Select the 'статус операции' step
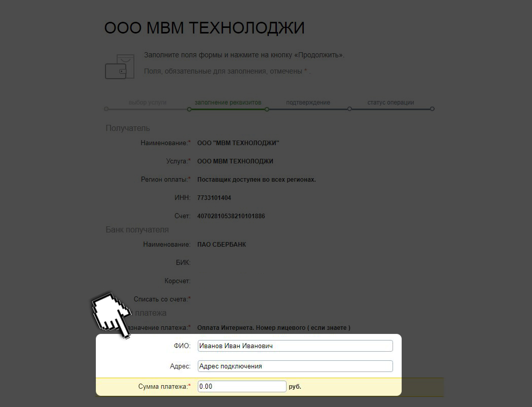This screenshot has height=407, width=532. tap(391, 103)
